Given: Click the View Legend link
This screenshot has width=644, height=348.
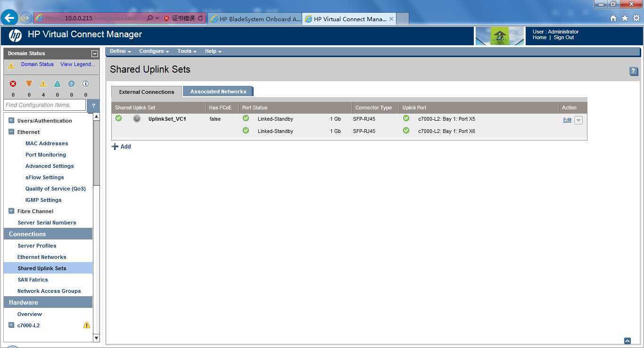Looking at the screenshot, I should tap(78, 65).
